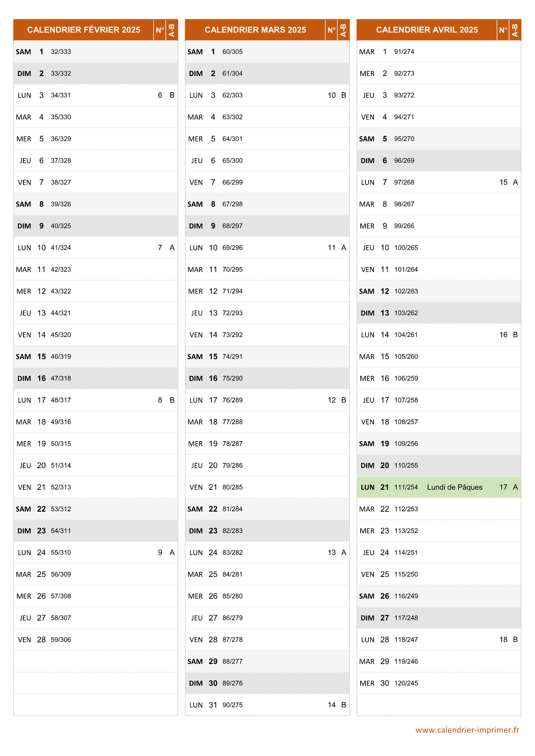The image size is (535, 756).
Task: Select week number 10 in March
Action: (x=331, y=95)
